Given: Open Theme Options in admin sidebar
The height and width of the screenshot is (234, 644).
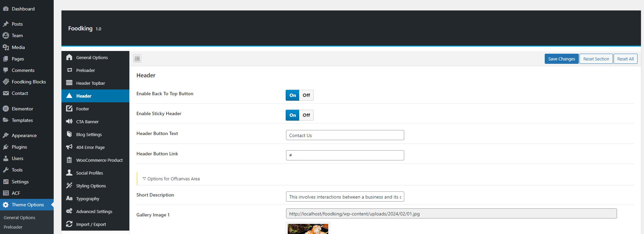Looking at the screenshot, I should [x=28, y=205].
